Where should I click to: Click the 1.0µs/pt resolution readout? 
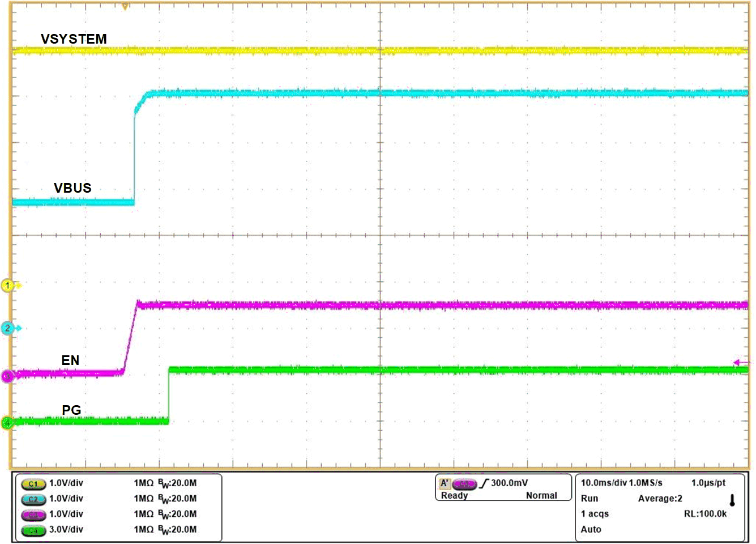pyautogui.click(x=708, y=483)
